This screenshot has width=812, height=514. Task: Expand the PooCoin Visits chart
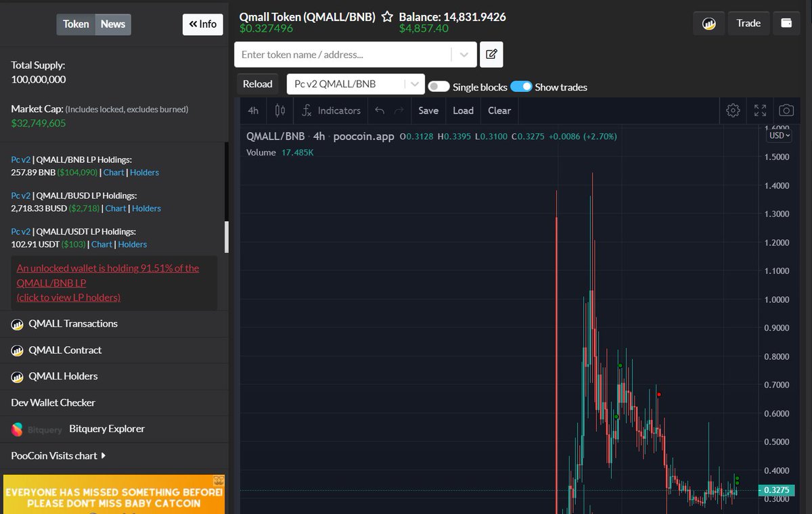point(58,456)
